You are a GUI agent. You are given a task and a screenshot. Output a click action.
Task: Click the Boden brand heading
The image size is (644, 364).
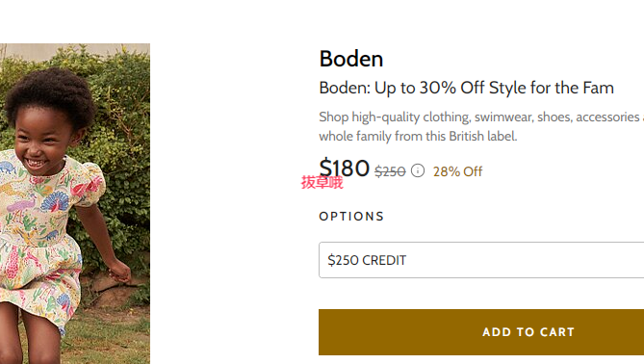pos(351,59)
